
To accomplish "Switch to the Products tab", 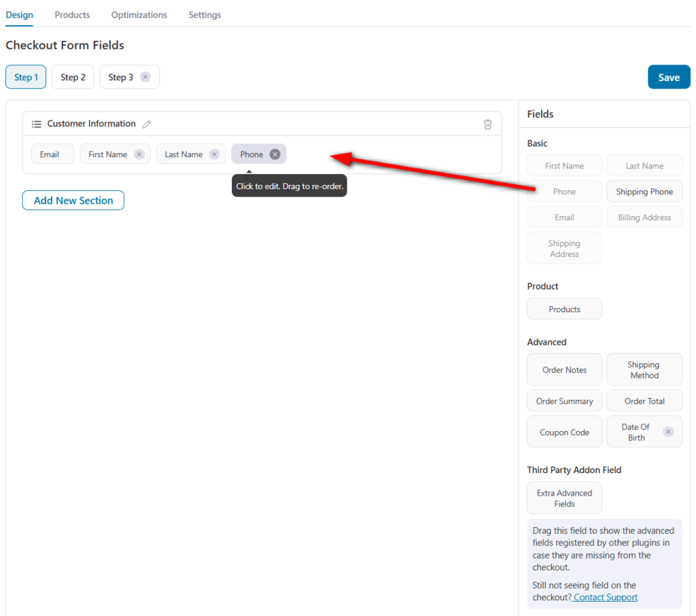I will click(71, 14).
